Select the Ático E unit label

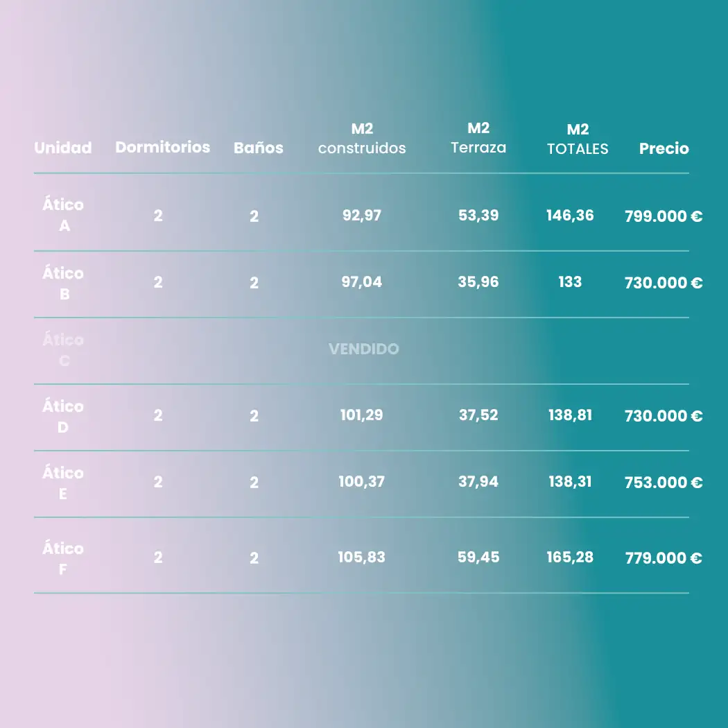click(63, 483)
